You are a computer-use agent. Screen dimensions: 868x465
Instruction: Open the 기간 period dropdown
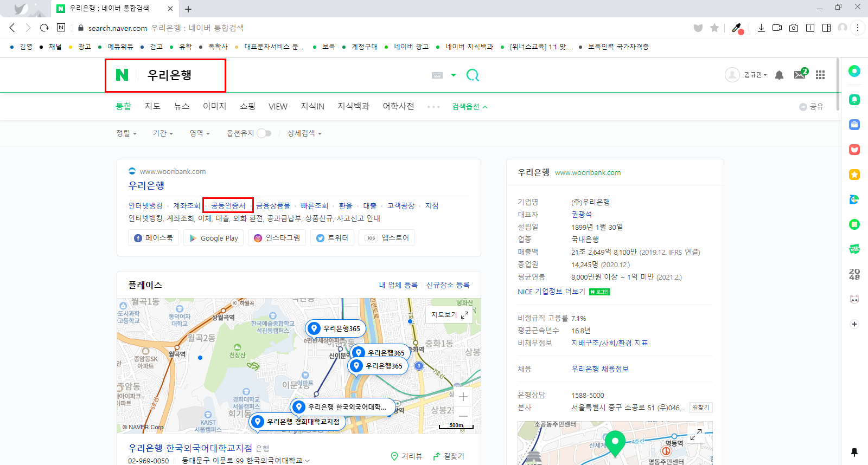tap(163, 133)
